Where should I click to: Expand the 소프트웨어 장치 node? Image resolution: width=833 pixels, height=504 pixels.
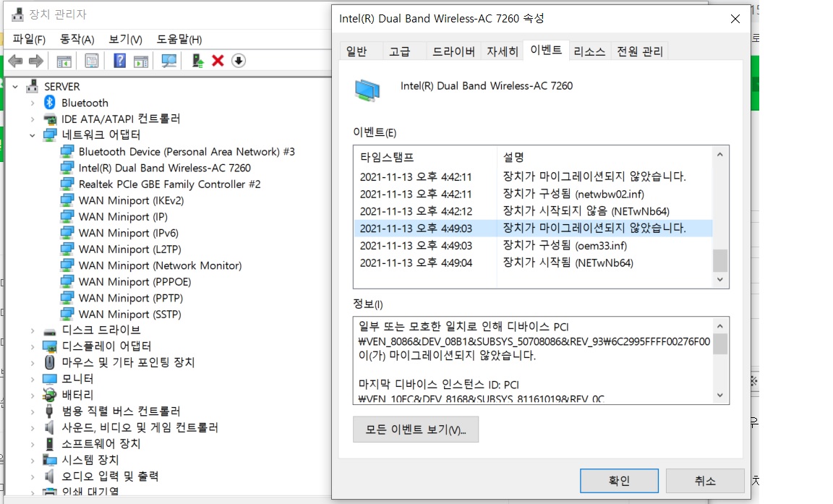pyautogui.click(x=33, y=444)
